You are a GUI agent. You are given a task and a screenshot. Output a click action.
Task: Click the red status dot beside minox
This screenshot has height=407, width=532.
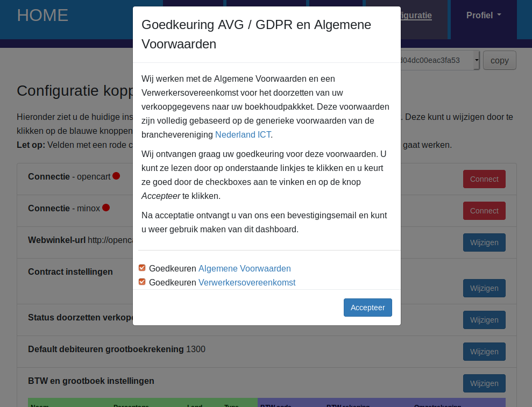click(106, 208)
